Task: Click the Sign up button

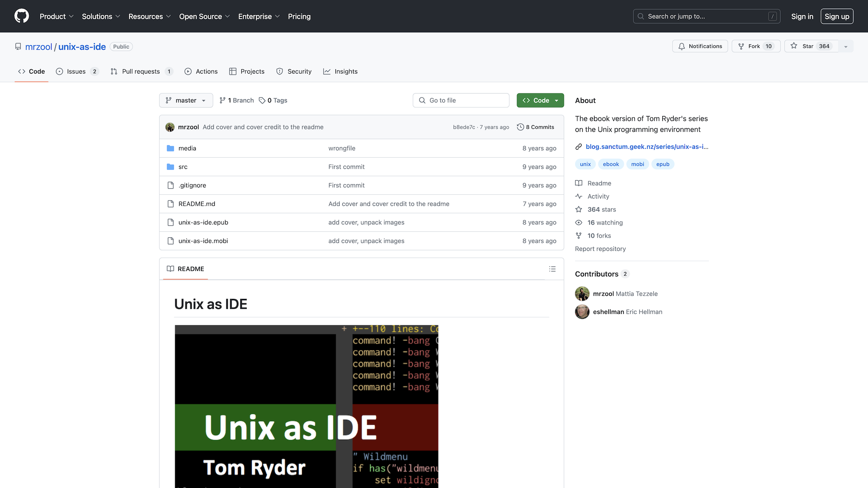Action: coord(837,16)
